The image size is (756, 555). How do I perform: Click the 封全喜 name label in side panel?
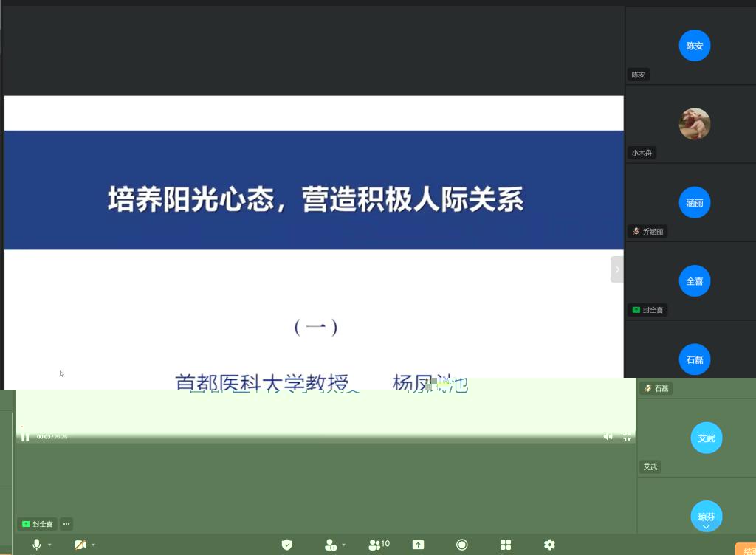647,310
